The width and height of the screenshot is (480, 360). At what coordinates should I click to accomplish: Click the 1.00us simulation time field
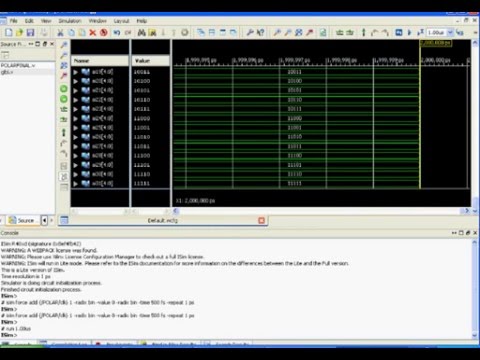(436, 32)
